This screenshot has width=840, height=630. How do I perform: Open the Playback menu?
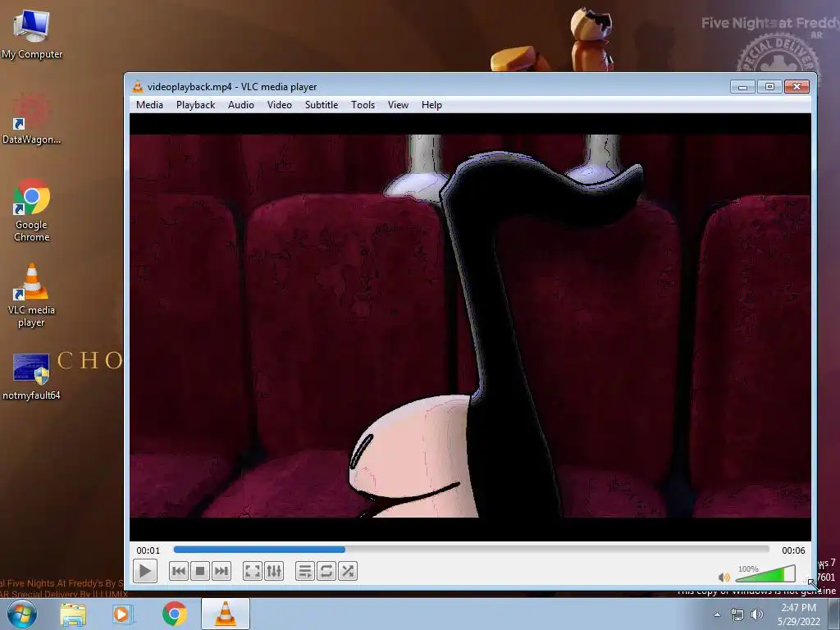click(x=195, y=105)
